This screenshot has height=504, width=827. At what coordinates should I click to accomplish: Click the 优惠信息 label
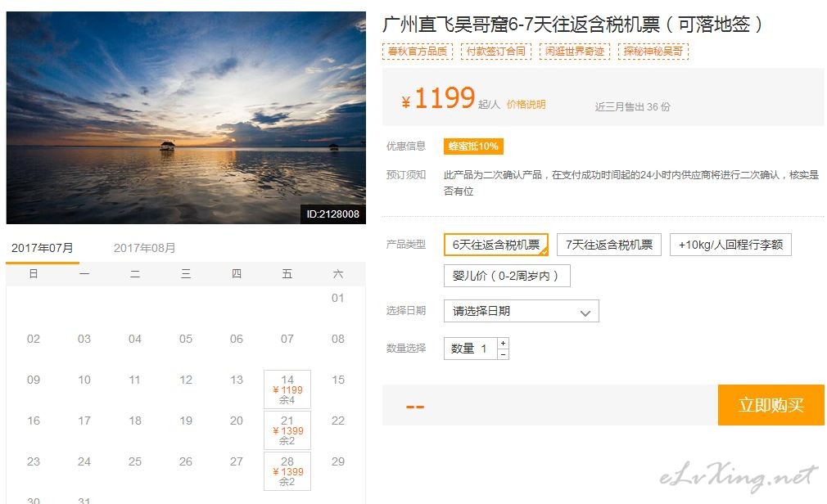(x=405, y=146)
